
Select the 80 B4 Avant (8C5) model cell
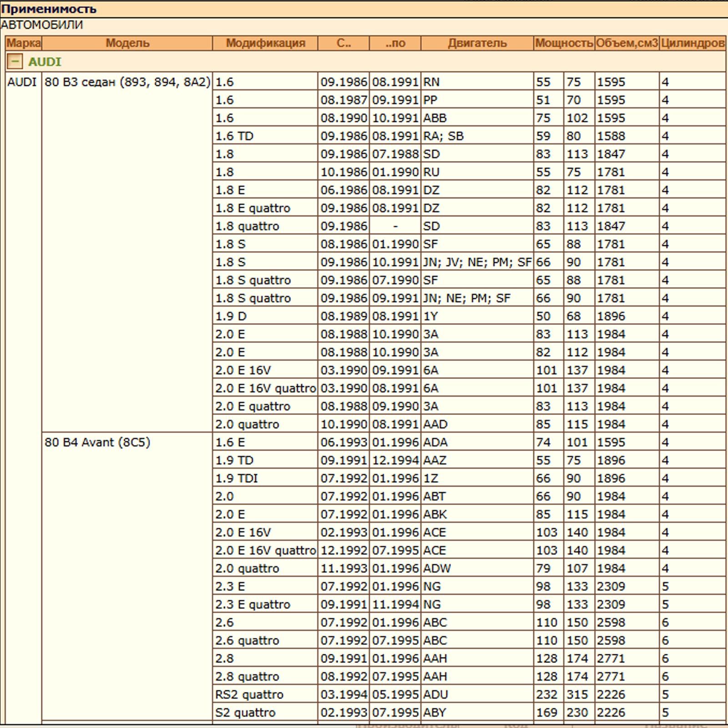click(x=97, y=442)
